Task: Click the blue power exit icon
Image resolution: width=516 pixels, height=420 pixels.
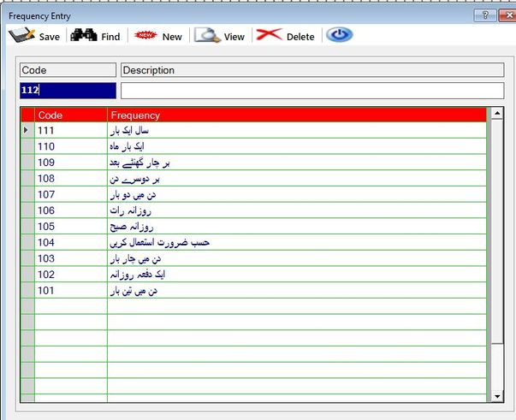Action: [340, 35]
